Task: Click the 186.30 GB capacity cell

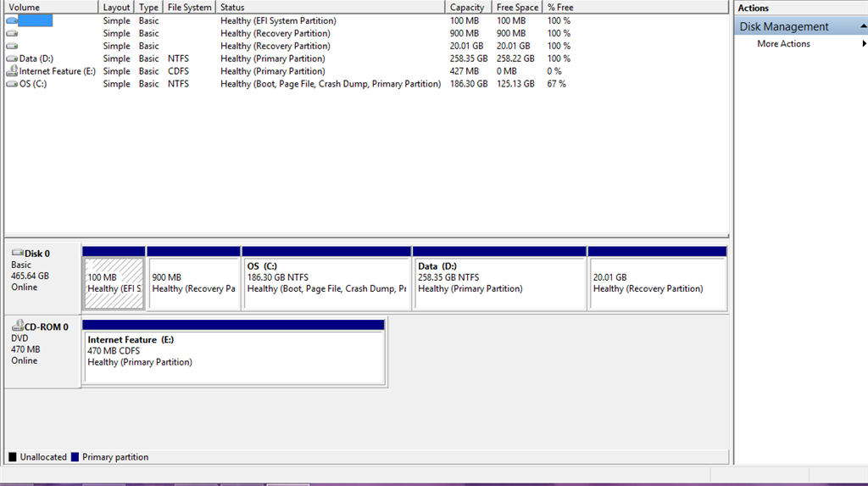Action: pyautogui.click(x=468, y=84)
